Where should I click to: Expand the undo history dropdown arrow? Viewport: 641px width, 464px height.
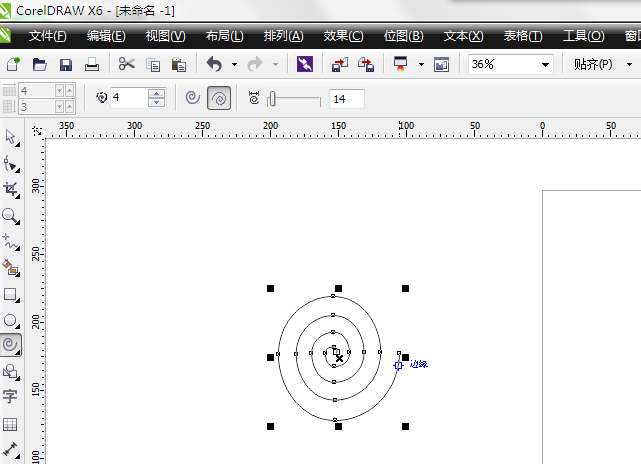pos(234,64)
